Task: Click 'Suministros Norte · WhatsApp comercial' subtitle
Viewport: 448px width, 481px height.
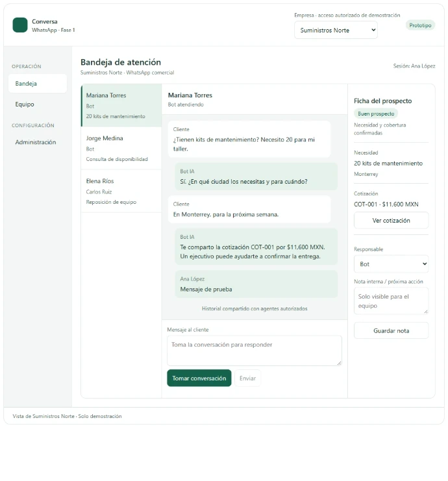Action: 127,73
